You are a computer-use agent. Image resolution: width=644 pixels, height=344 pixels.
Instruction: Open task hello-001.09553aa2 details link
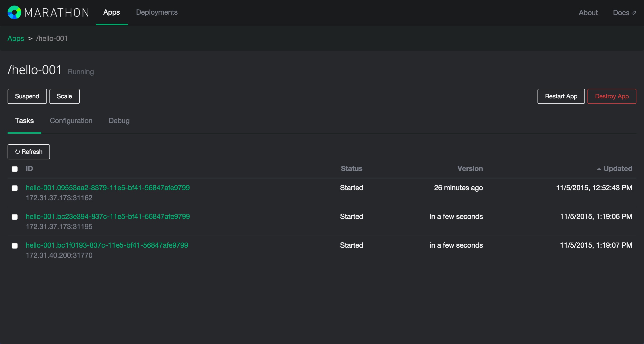point(108,188)
